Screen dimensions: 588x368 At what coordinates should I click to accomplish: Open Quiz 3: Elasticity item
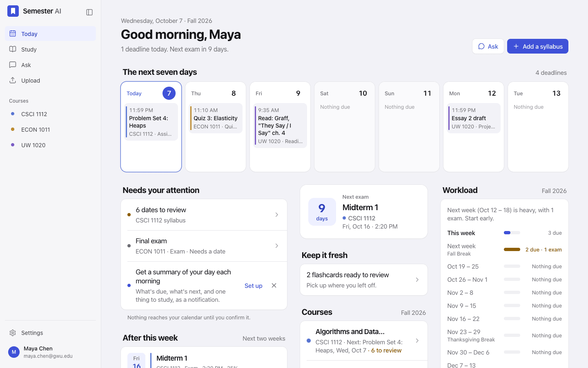(216, 118)
